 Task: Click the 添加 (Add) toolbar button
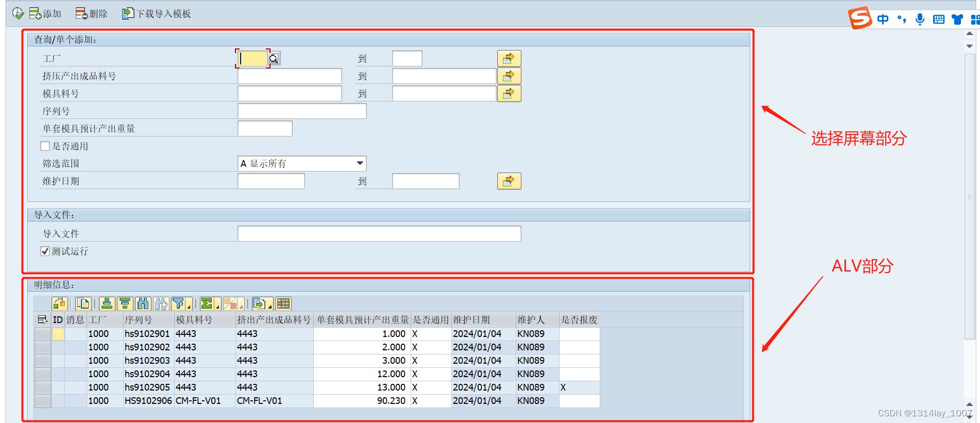(45, 13)
